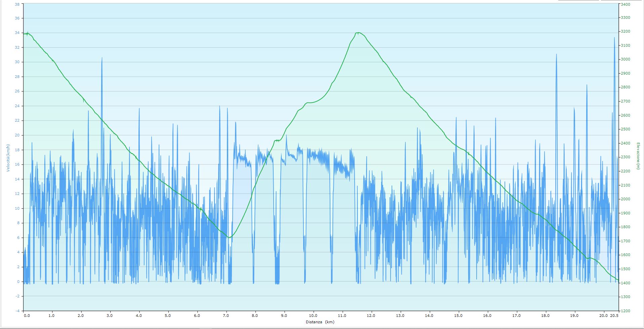Click the 0.0 km distance tick label

click(x=27, y=316)
